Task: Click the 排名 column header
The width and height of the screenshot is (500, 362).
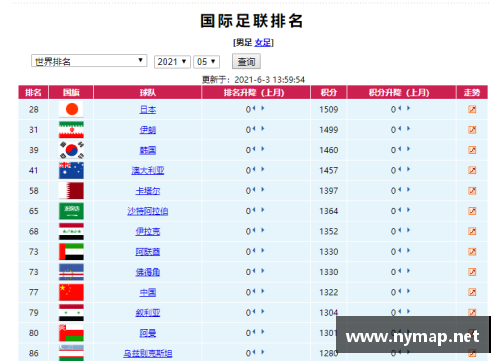Action: 33,92
